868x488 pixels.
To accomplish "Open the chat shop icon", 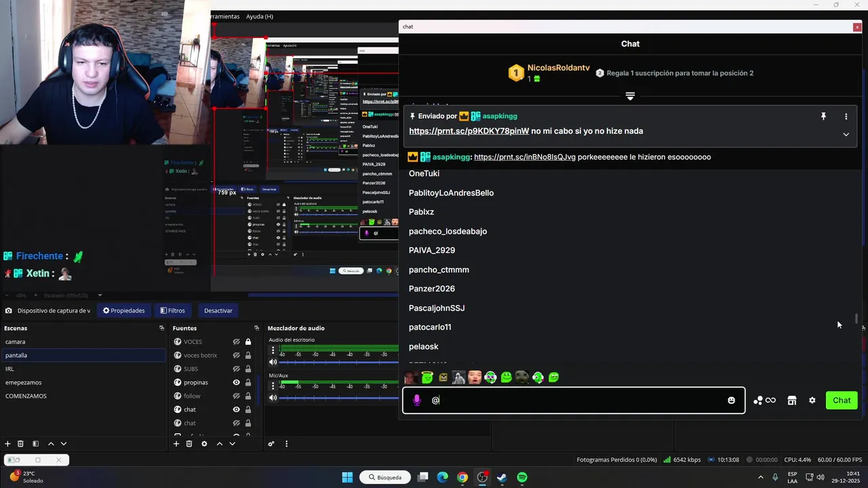I will tap(791, 401).
